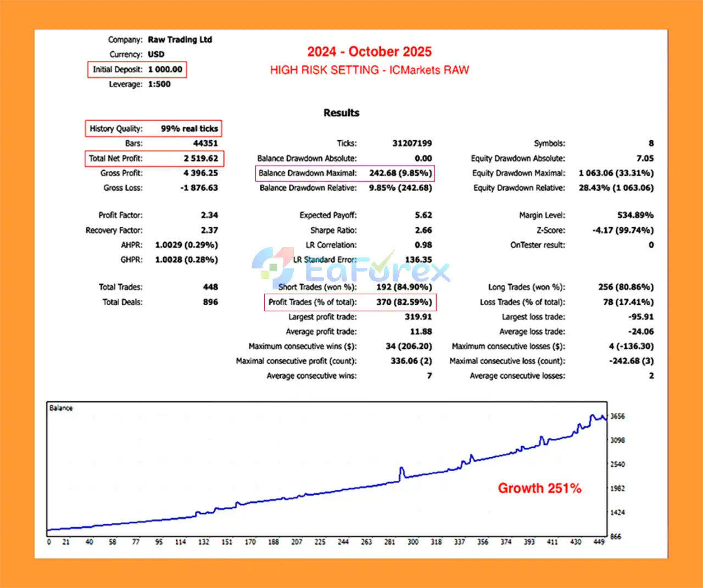Click the EaForex watermark logo
The height and width of the screenshot is (588, 703).
pyautogui.click(x=350, y=268)
